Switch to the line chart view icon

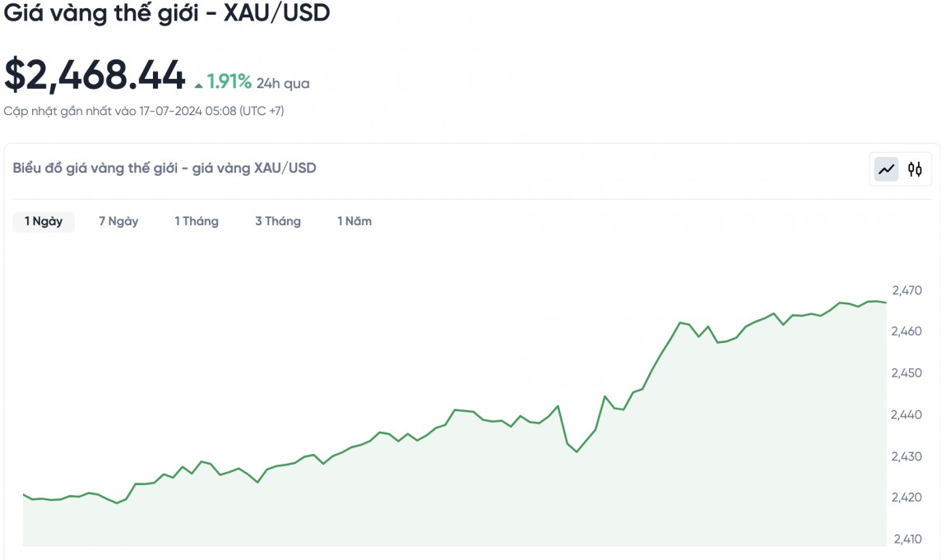pos(886,170)
